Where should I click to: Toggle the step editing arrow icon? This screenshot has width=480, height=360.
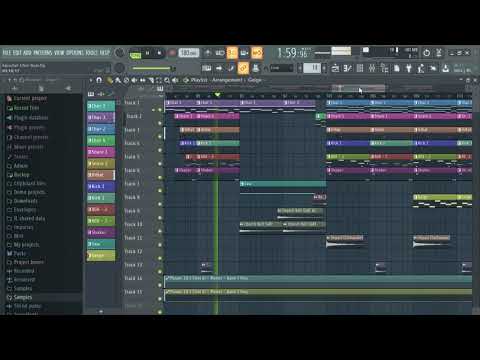[219, 68]
